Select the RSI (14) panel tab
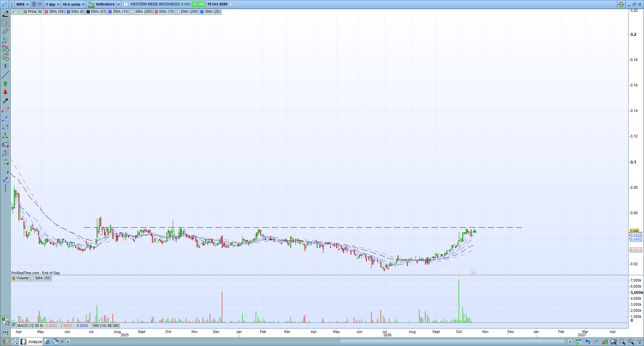Image resolution: width=644 pixels, height=346 pixels. point(106,326)
